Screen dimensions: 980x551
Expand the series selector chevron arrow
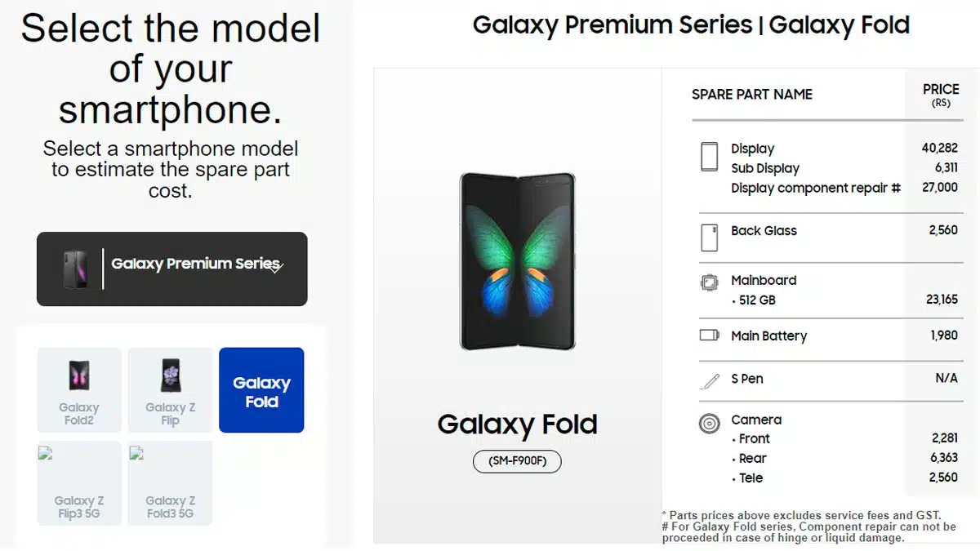[x=276, y=267]
